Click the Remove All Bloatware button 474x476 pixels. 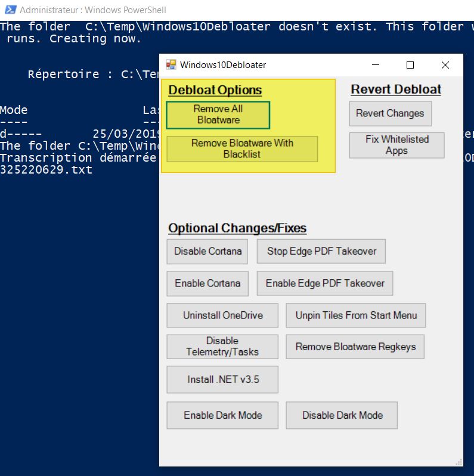[218, 115]
